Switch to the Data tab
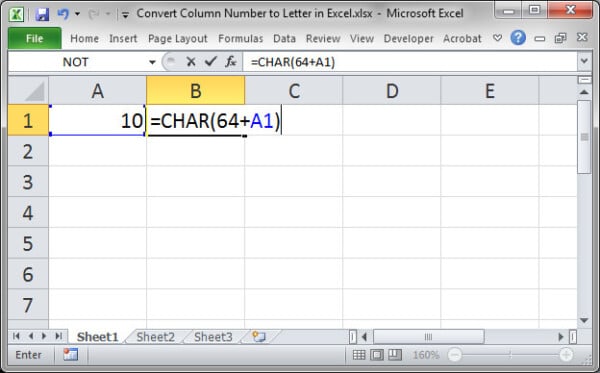Screen dimensions: 600x373 click(x=284, y=39)
